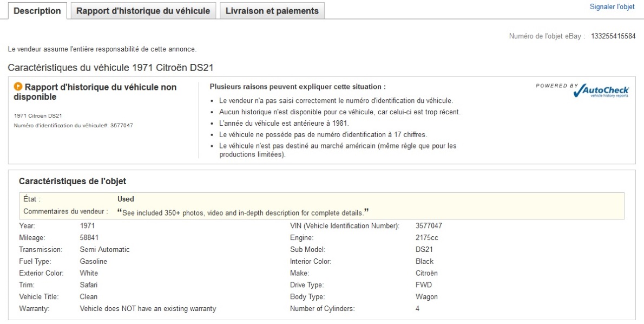Open the Livraison et paiements tab
644x324 pixels.
[272, 11]
